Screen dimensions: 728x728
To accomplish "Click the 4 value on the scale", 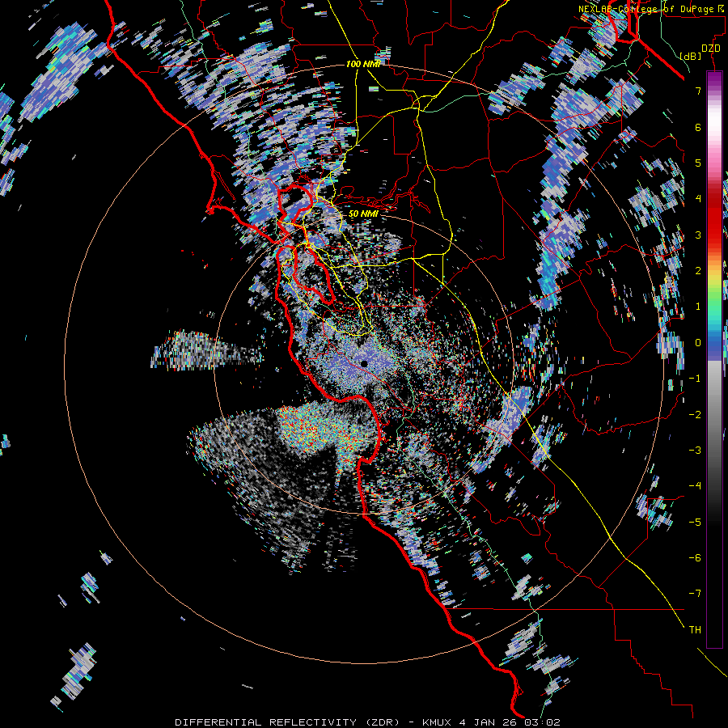I will tap(698, 199).
